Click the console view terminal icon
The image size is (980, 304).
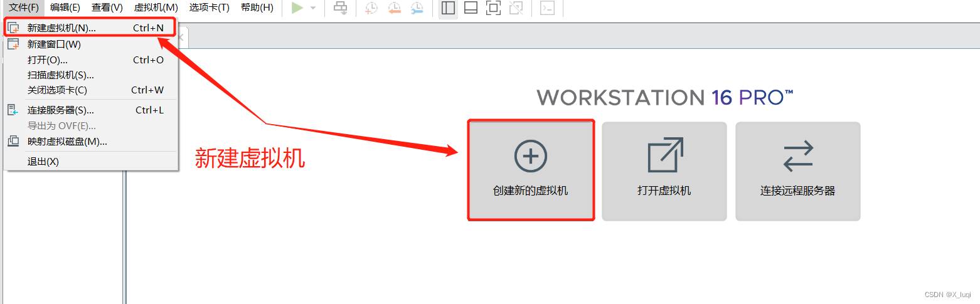pos(547,8)
